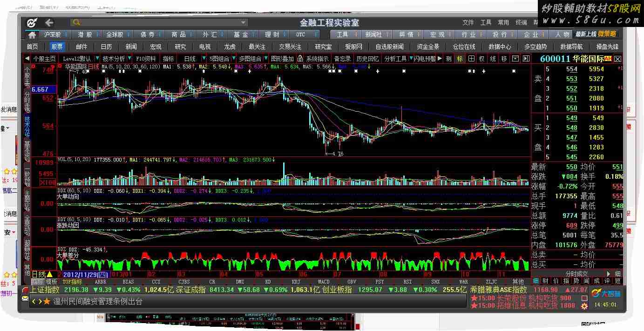The image size is (644, 331).
Task: Click the 温州民间融资管理条例出台 news headline
Action: [98, 302]
